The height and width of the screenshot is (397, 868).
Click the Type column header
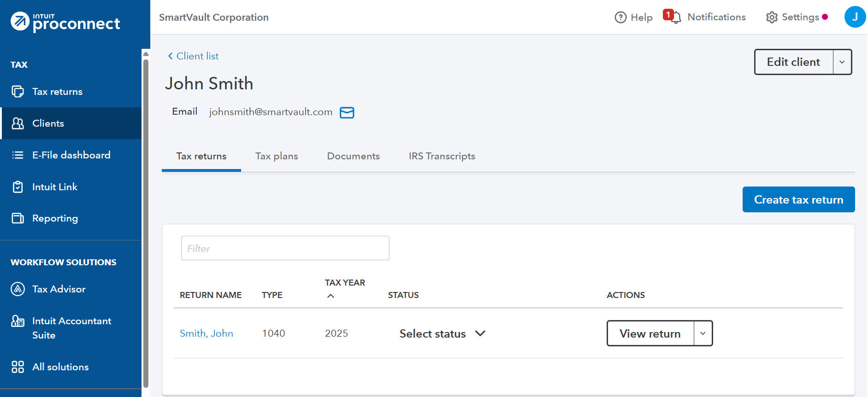pos(272,295)
